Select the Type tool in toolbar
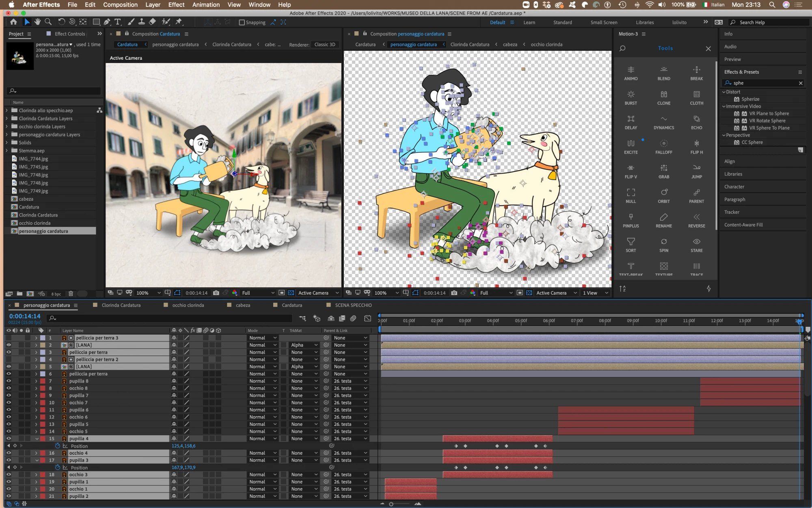Viewport: 812px width, 508px height. pyautogui.click(x=118, y=22)
